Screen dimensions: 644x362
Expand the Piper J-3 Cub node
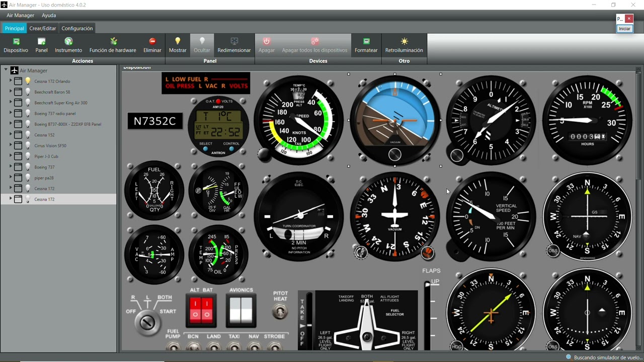tap(11, 156)
